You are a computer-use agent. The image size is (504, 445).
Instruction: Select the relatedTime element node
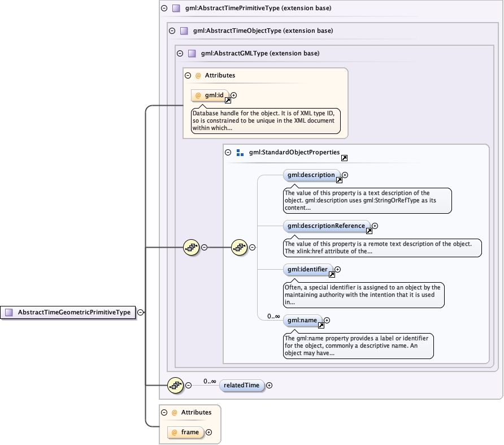coord(242,386)
